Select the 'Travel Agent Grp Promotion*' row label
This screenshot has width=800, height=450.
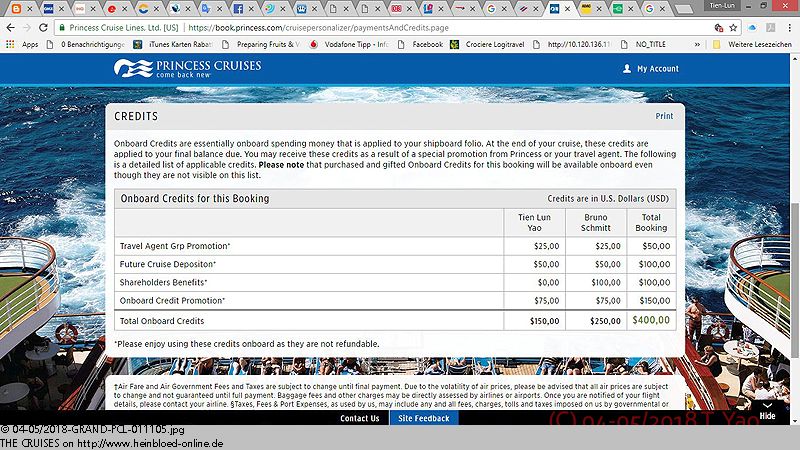point(175,246)
